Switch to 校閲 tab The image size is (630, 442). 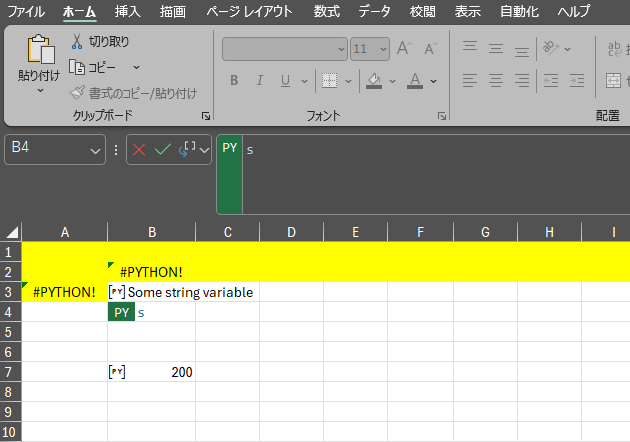pyautogui.click(x=423, y=11)
